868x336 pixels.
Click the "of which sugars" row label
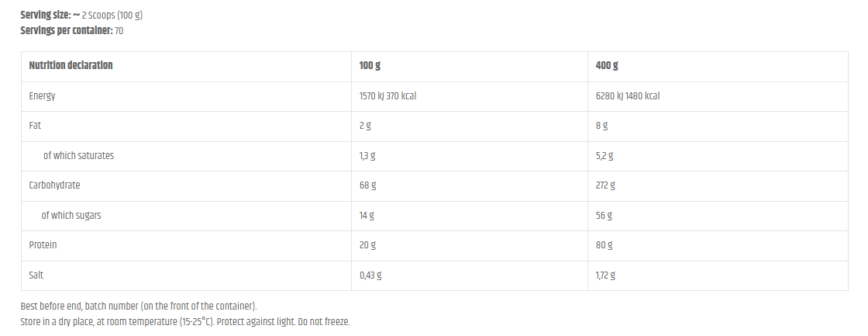click(71, 215)
